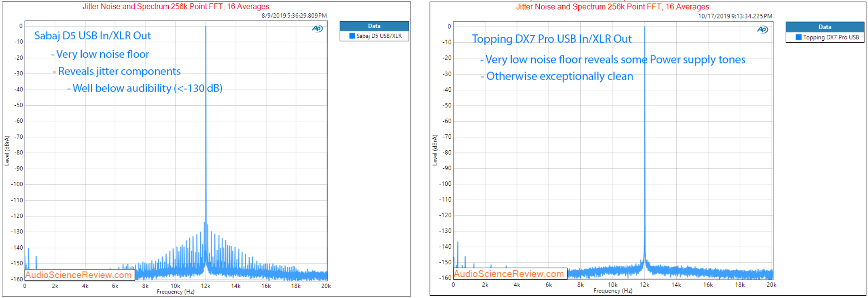Click the -70 level label on Topping graph

[446, 137]
